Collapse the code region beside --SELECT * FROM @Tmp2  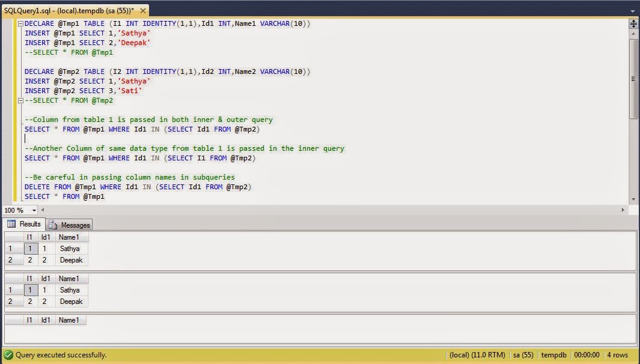tap(19, 100)
